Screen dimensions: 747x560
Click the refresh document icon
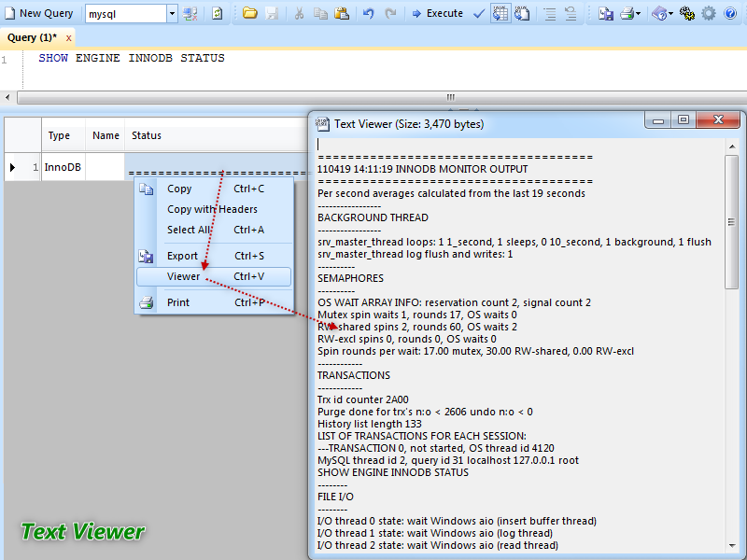[x=218, y=14]
